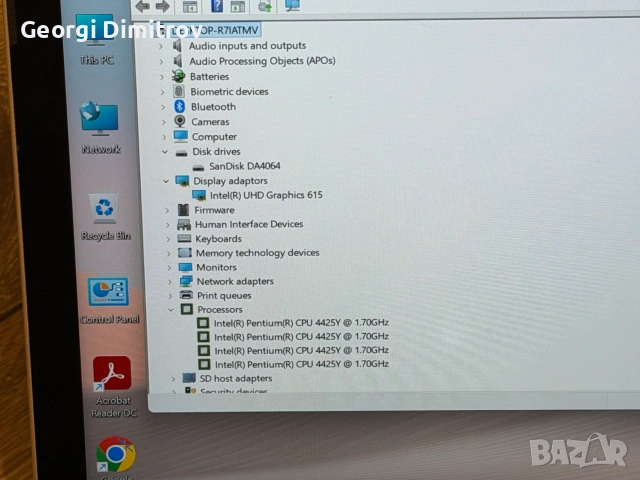Select the Control Panel desktop icon
The image size is (640, 480).
(x=109, y=301)
